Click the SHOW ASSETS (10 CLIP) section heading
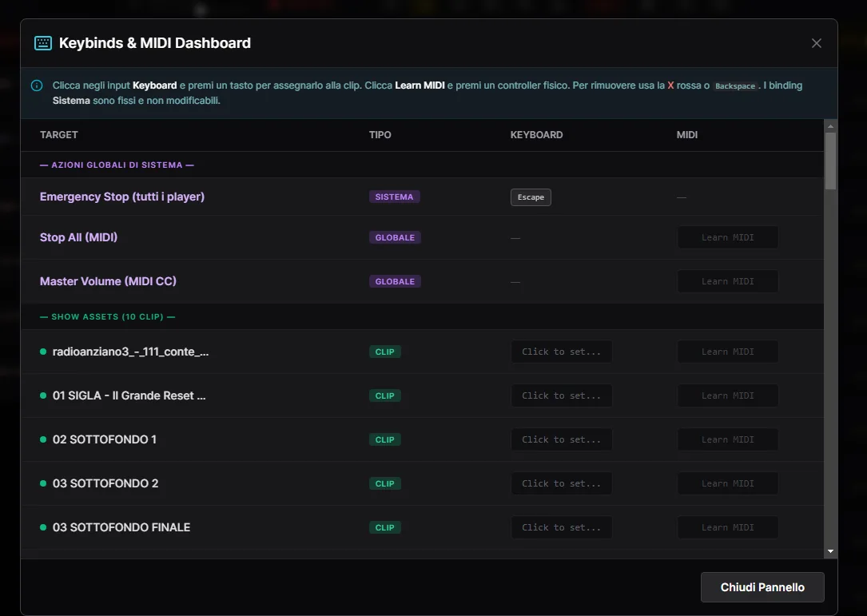The height and width of the screenshot is (616, 867). coord(107,317)
